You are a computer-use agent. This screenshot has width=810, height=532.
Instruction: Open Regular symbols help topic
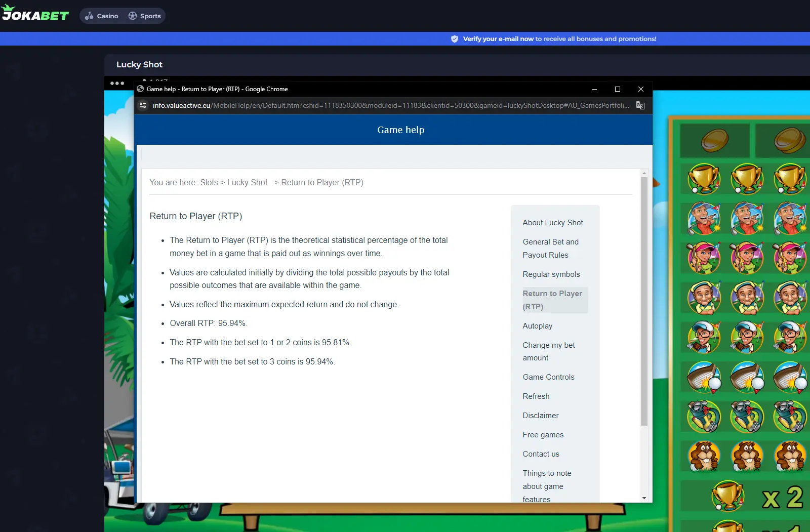[551, 274]
